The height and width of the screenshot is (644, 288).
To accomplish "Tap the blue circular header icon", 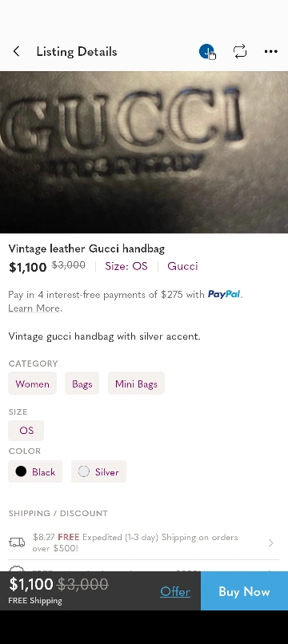I will (206, 52).
